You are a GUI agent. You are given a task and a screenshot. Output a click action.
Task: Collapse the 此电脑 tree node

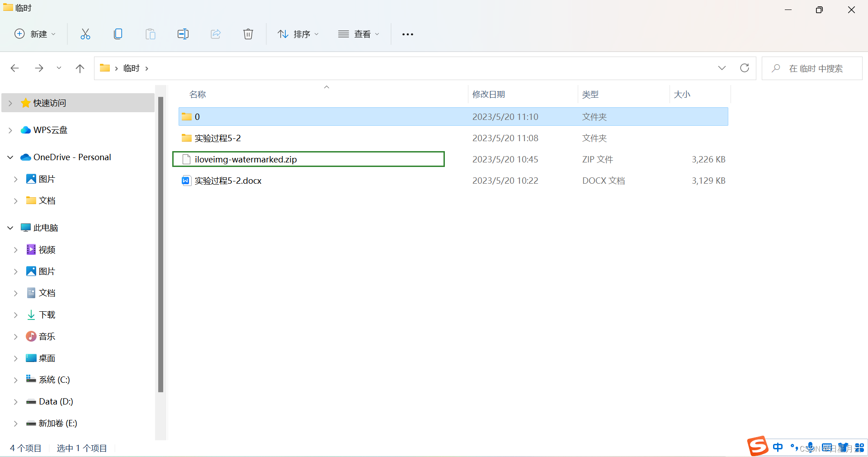(10, 228)
